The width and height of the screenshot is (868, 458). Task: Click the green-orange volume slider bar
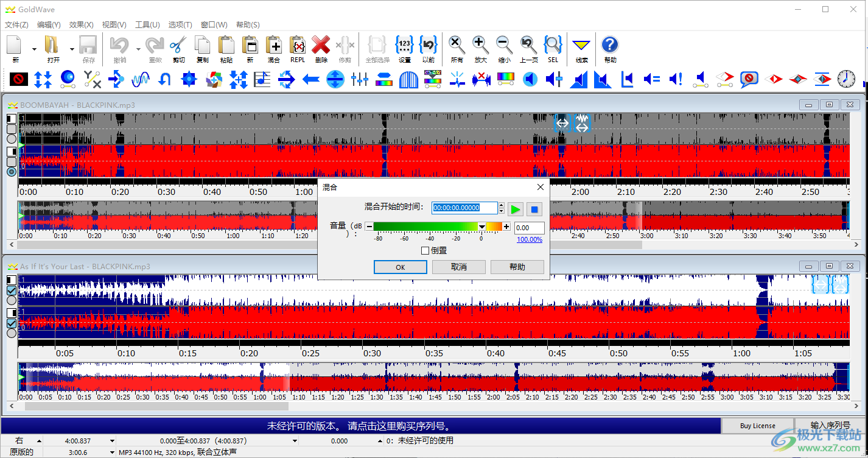click(438, 227)
